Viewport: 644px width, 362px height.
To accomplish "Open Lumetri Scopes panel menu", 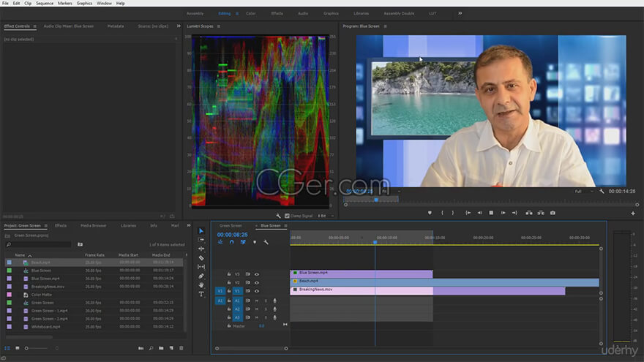I will coord(219,26).
